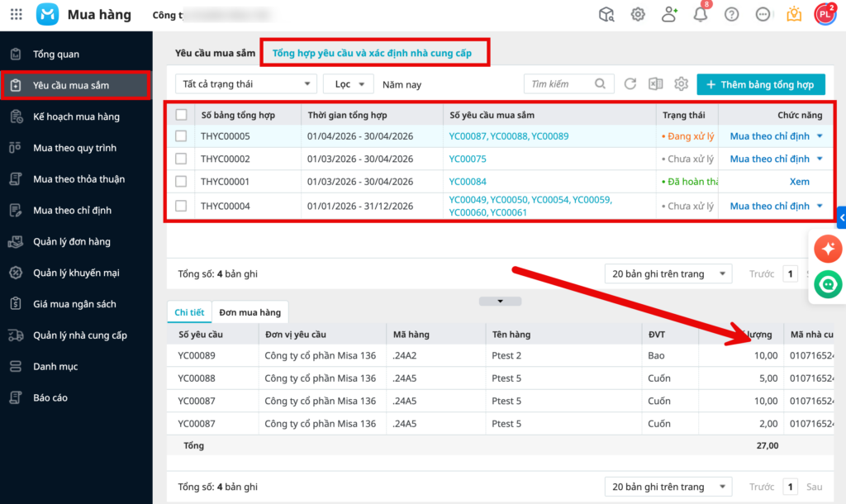The width and height of the screenshot is (846, 504).
Task: Click the add user icon in header
Action: (669, 14)
